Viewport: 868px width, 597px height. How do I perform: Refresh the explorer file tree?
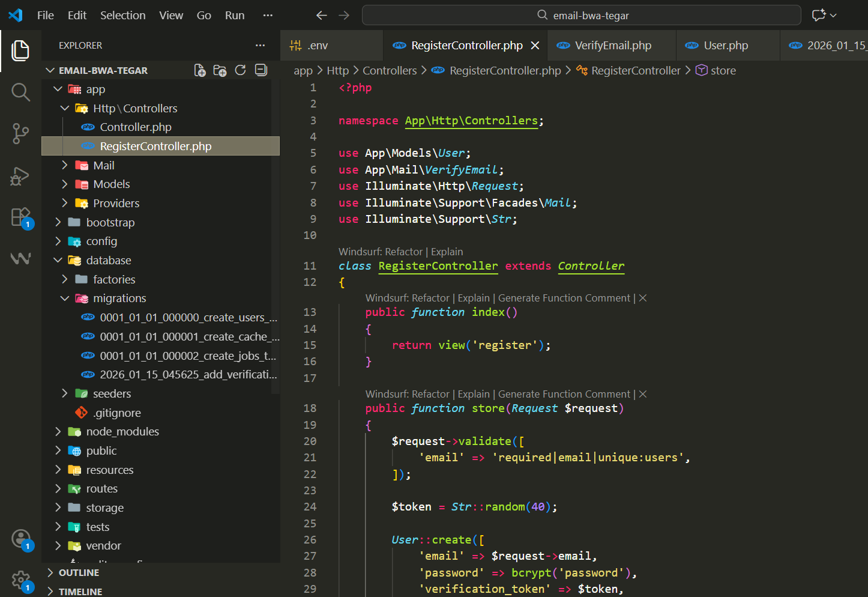pos(241,70)
